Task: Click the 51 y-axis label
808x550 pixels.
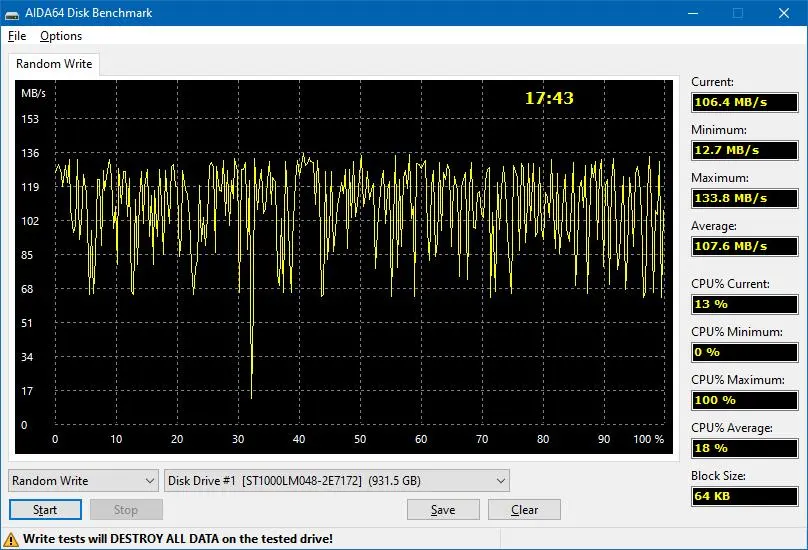Action: 27,323
